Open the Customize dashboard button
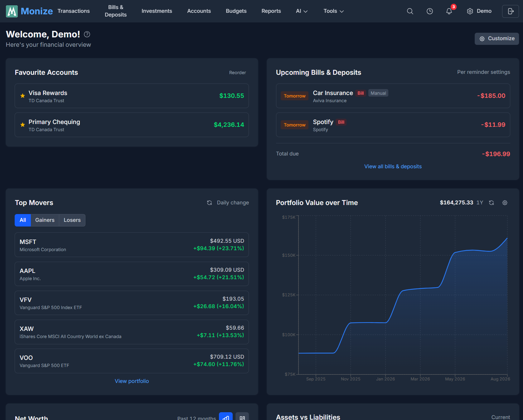 click(497, 39)
